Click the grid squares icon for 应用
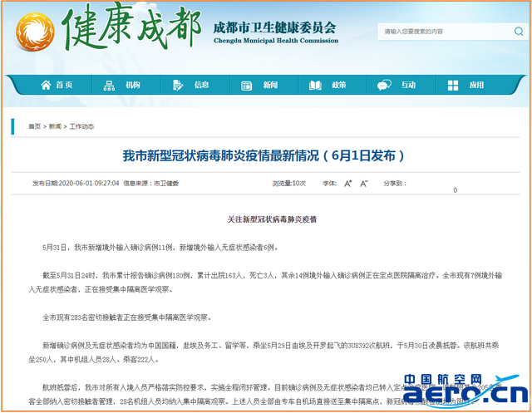The image size is (532, 413). 452,85
